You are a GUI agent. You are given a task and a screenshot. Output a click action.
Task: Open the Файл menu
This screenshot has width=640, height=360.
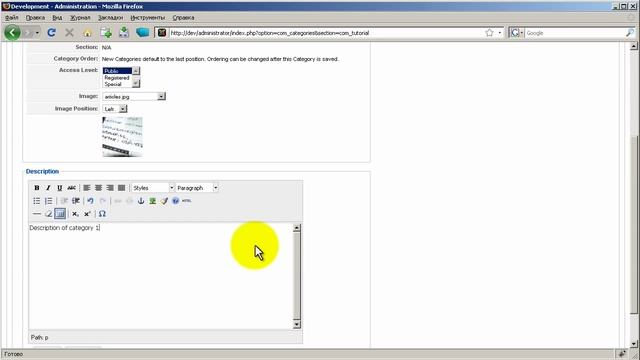[x=12, y=18]
